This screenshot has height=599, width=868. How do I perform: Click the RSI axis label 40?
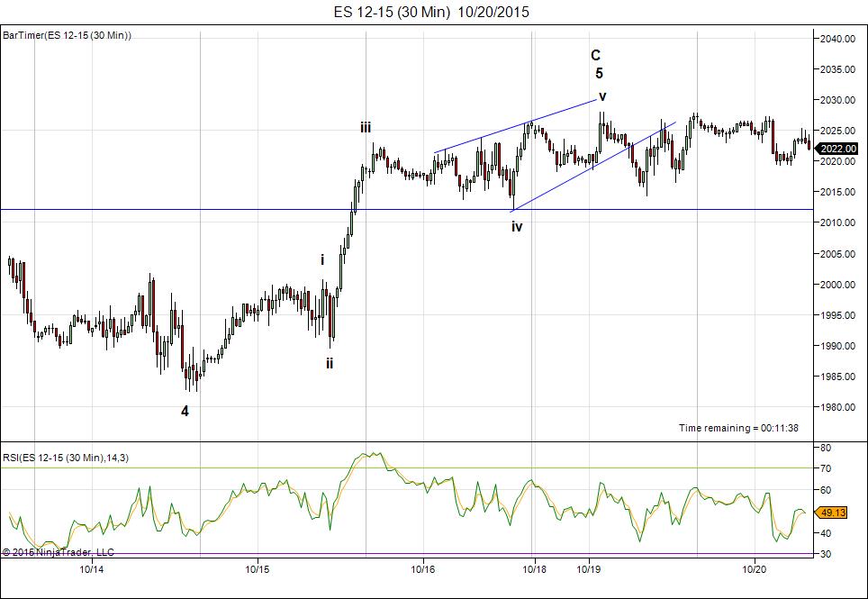click(x=826, y=533)
